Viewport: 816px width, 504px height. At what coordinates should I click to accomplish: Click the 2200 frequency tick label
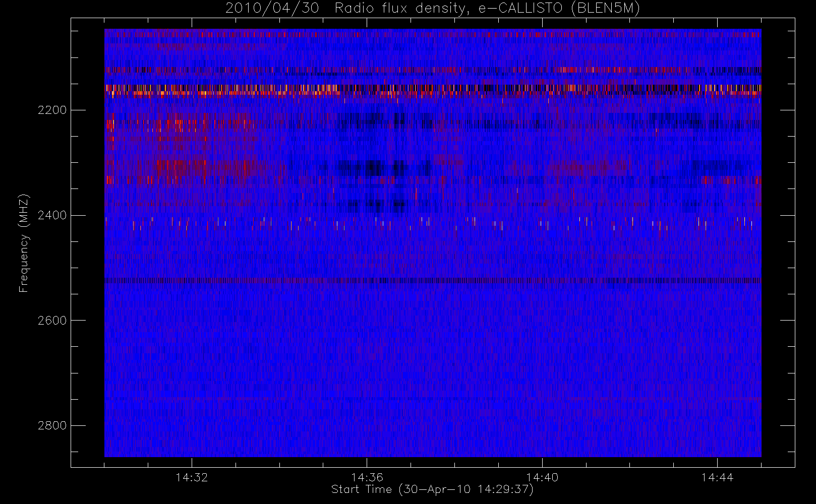[52, 110]
